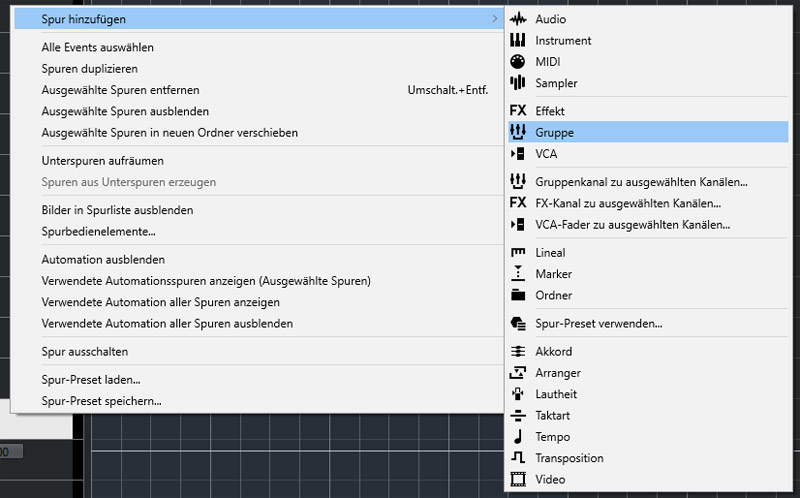Click the VCA track icon
Viewport: 800px width, 498px height.
[518, 154]
